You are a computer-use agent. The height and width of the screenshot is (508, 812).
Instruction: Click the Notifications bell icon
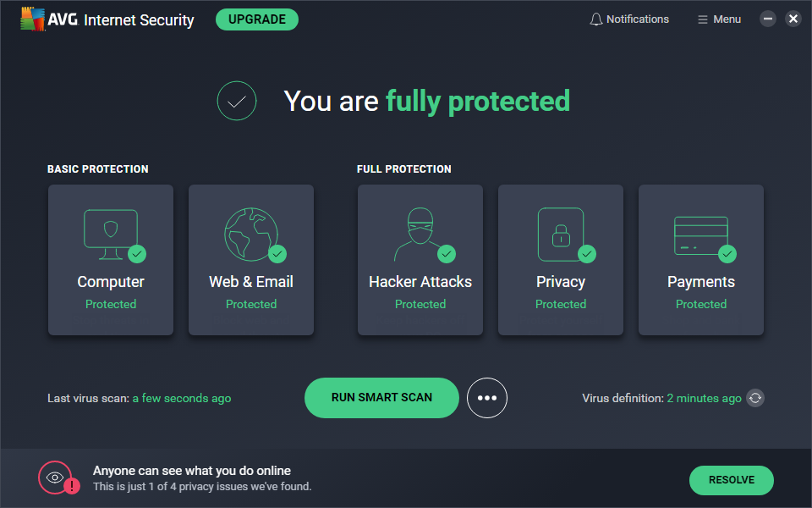coord(596,19)
